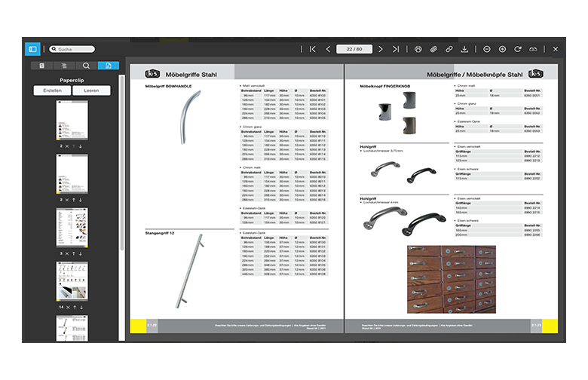Switch to the table of contents tab
This screenshot has height=380, width=588.
tap(65, 66)
